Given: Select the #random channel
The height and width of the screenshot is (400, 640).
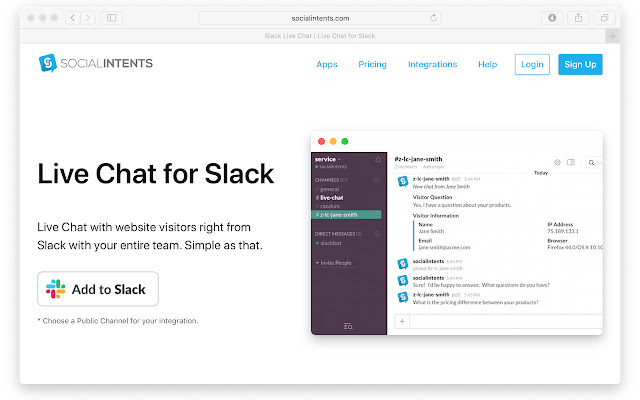Looking at the screenshot, I should (x=330, y=206).
